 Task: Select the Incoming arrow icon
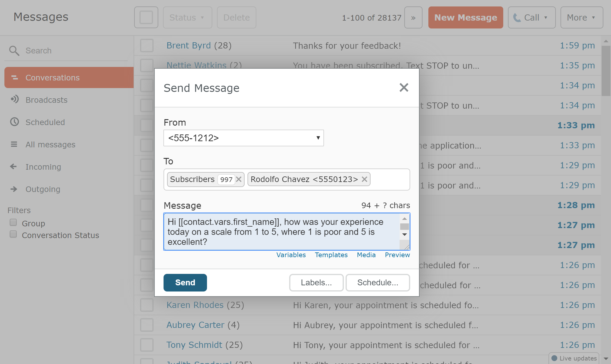(14, 166)
